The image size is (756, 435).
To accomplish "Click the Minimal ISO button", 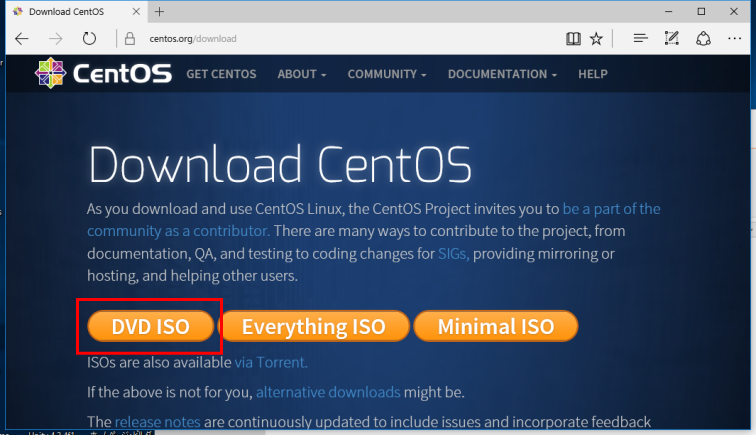I will click(496, 326).
